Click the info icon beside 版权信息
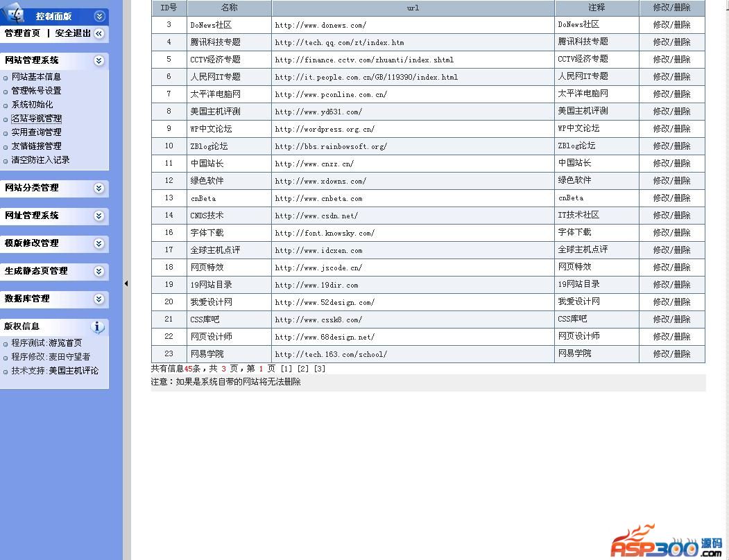 point(98,326)
